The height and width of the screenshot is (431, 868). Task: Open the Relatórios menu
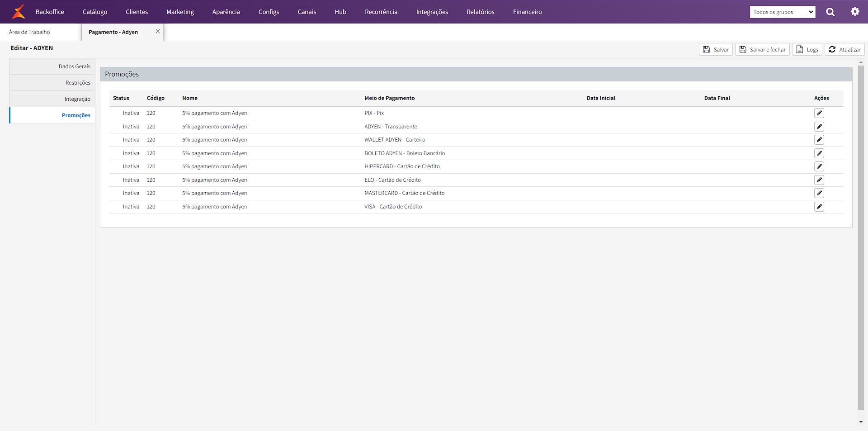481,12
